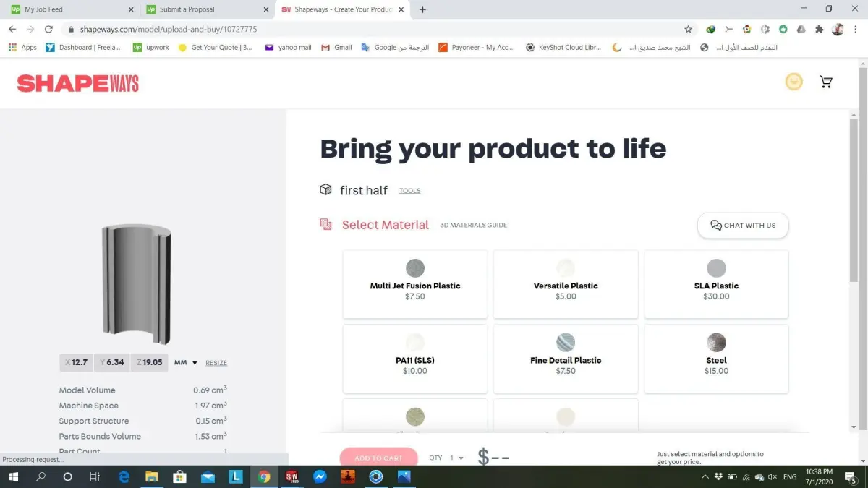Open Chrome three-dot menu

(x=855, y=30)
